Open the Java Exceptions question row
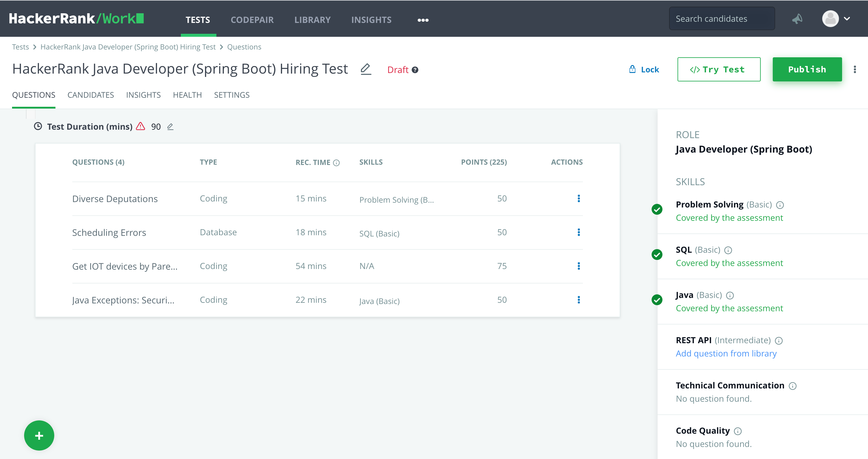The image size is (868, 459). [123, 300]
